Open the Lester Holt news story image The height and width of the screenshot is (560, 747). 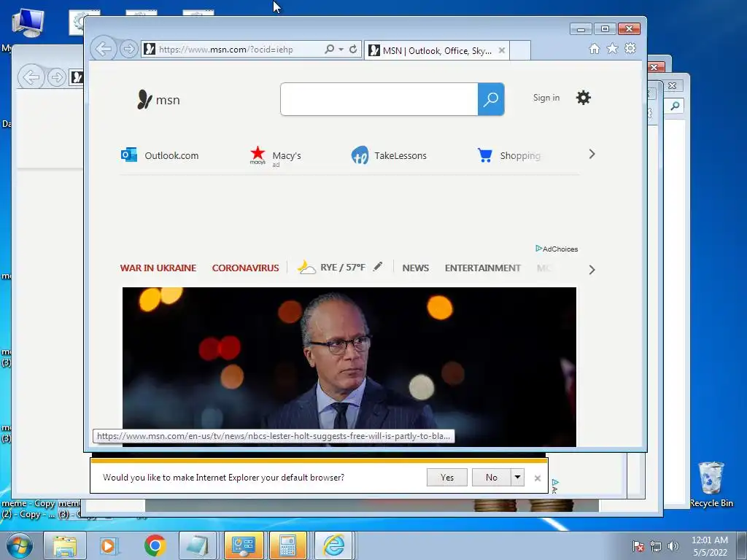349,367
